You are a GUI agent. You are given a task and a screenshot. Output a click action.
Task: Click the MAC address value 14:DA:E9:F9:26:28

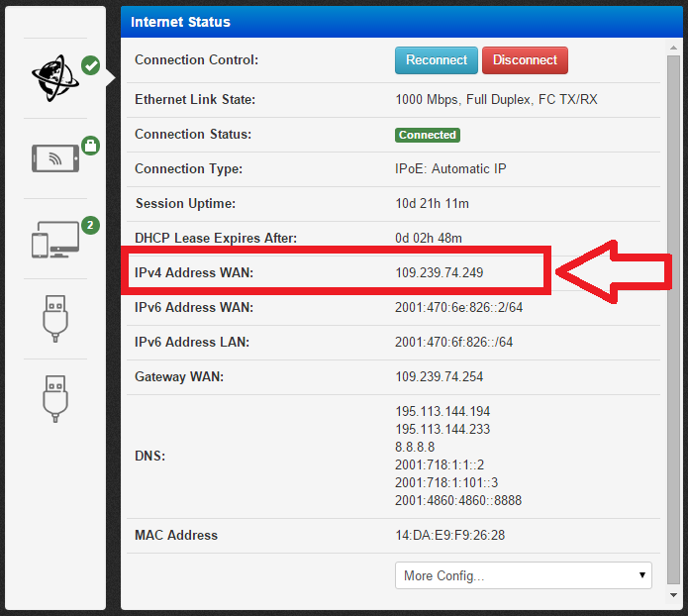click(449, 536)
